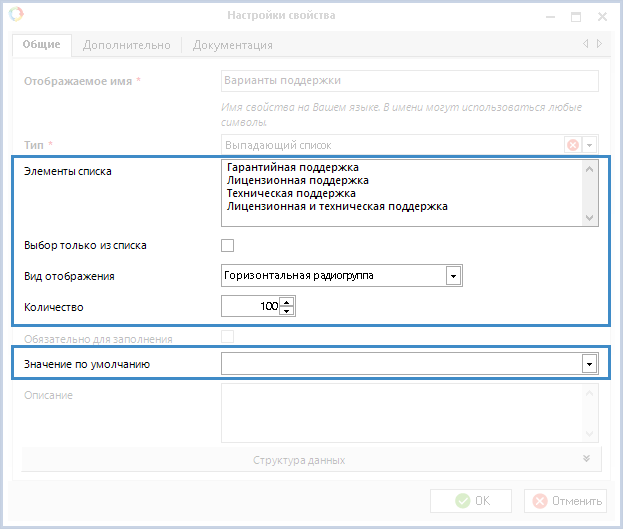Enable the Выбор только из списка checkbox
The image size is (623, 529).
click(x=228, y=245)
